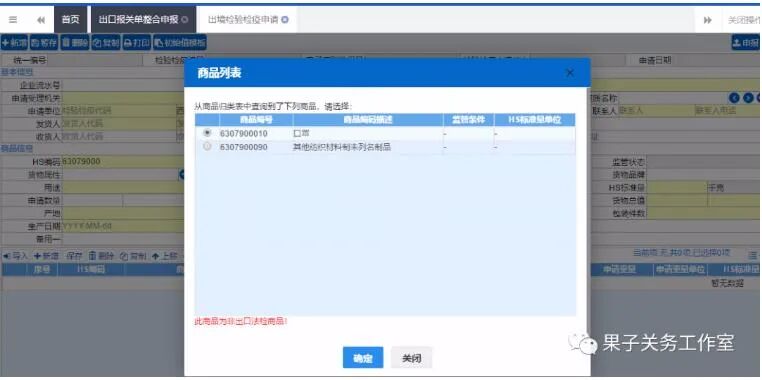
Task: Click the 企业流水号 input field
Action: (123, 86)
